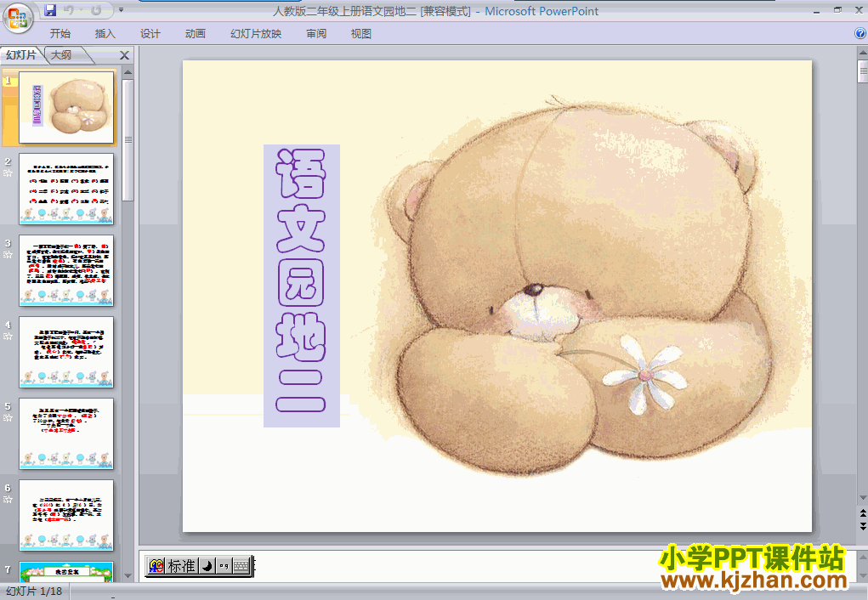This screenshot has width=868, height=600.
Task: Restore down the PowerPoint window
Action: 837,10
